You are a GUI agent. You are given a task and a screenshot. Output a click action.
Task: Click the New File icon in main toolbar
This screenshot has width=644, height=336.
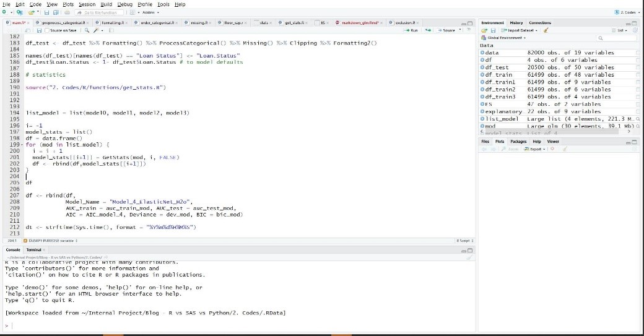(x=4, y=12)
